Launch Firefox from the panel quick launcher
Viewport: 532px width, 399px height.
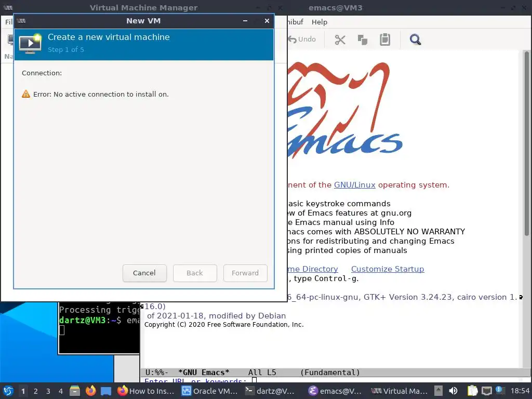pyautogui.click(x=90, y=391)
